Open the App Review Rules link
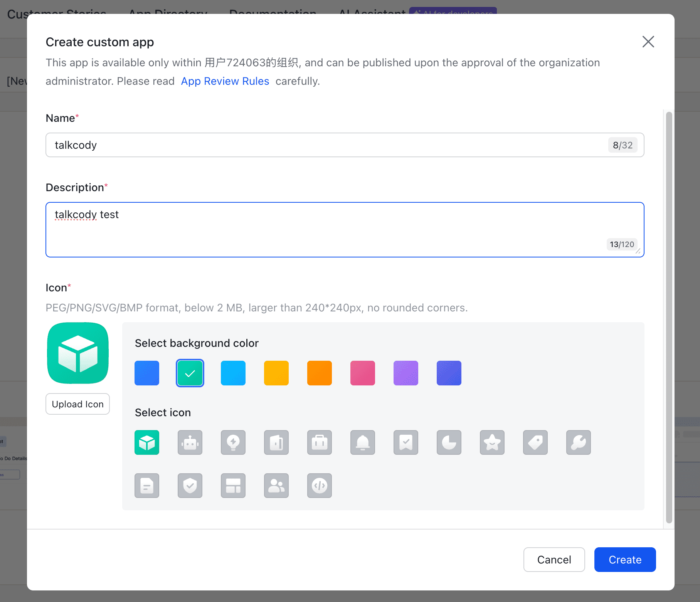This screenshot has width=700, height=602. click(x=225, y=81)
